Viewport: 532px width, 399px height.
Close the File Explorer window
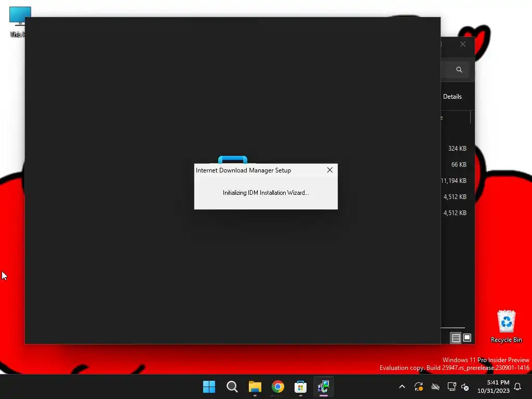pos(463,45)
